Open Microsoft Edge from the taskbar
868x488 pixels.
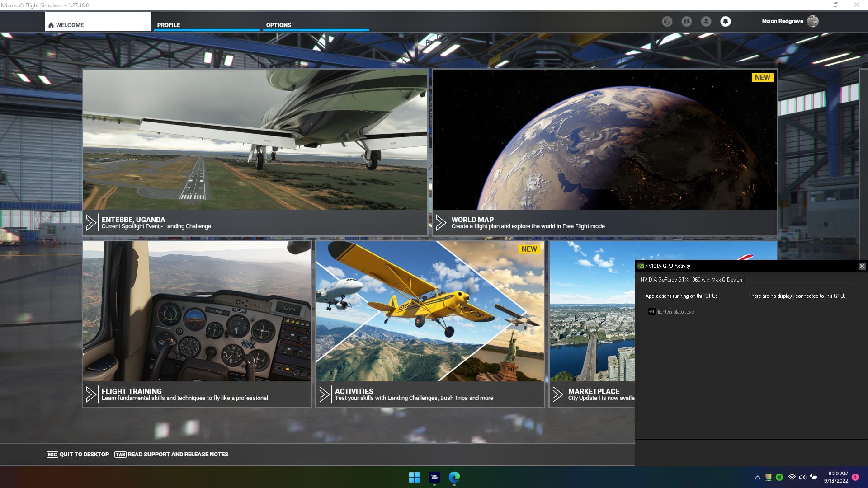454,477
